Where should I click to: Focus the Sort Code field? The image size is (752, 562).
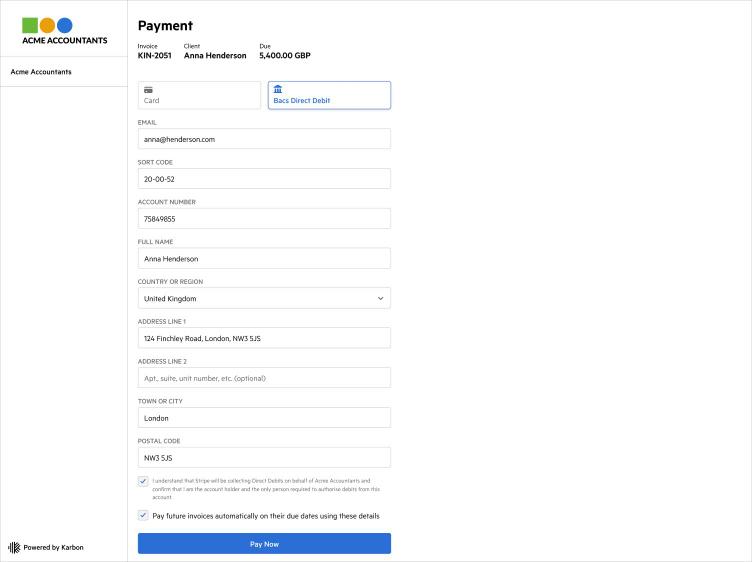click(x=264, y=179)
